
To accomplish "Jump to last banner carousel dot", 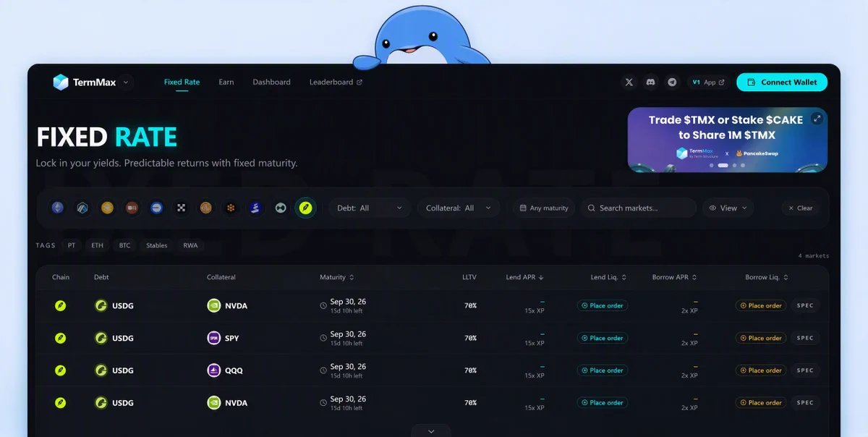I will tap(744, 166).
